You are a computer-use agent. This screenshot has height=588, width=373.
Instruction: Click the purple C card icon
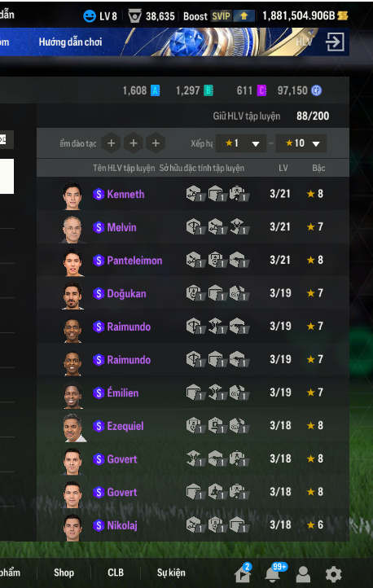pyautogui.click(x=261, y=90)
